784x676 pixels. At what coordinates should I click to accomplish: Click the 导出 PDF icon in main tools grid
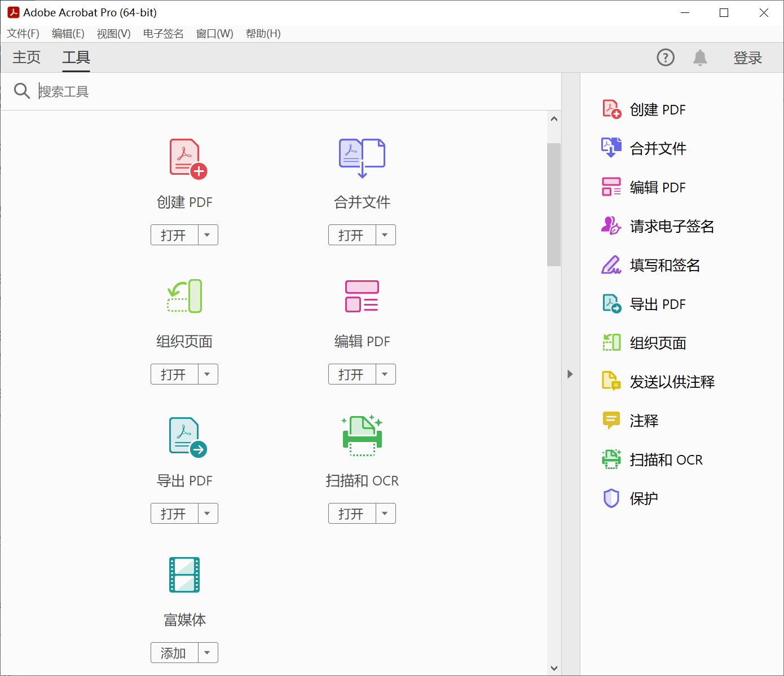(x=188, y=437)
